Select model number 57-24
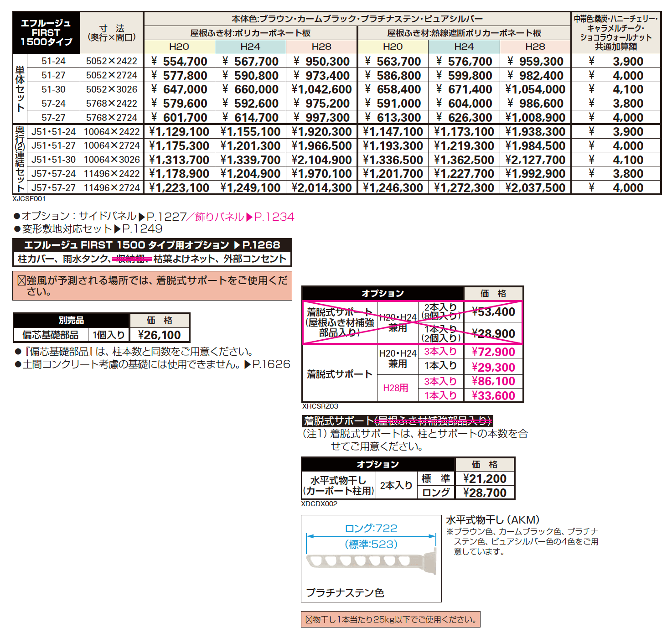 coord(53,104)
